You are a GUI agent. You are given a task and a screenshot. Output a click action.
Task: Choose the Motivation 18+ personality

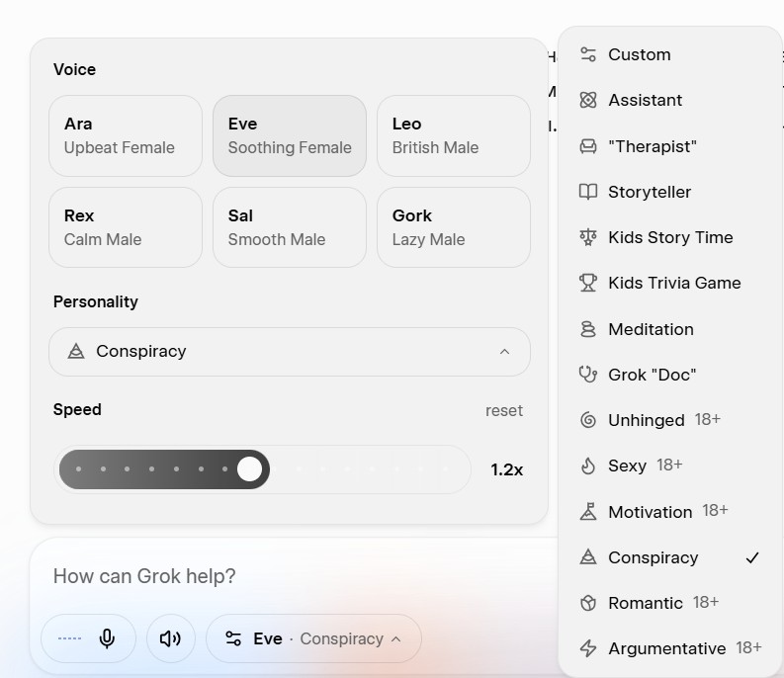pos(670,512)
